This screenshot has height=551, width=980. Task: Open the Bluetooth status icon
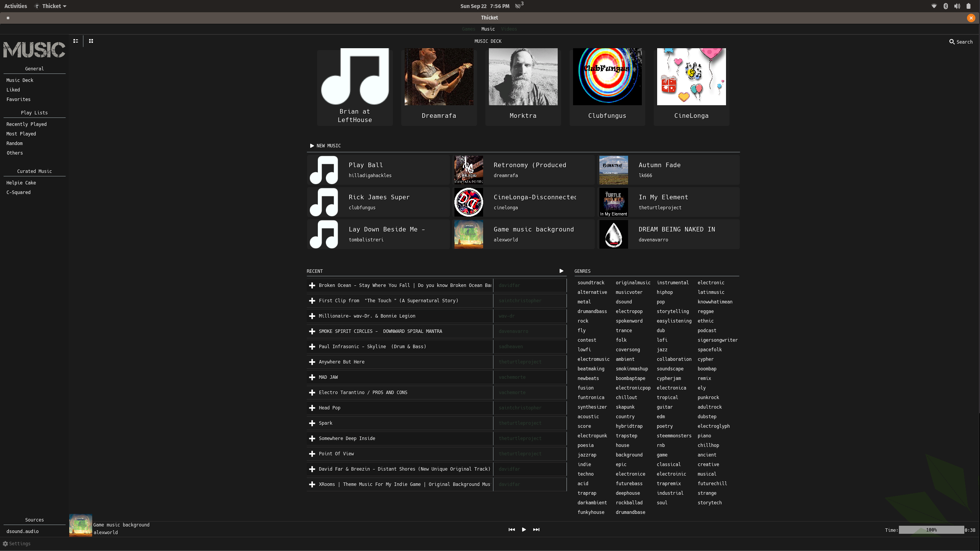[945, 6]
